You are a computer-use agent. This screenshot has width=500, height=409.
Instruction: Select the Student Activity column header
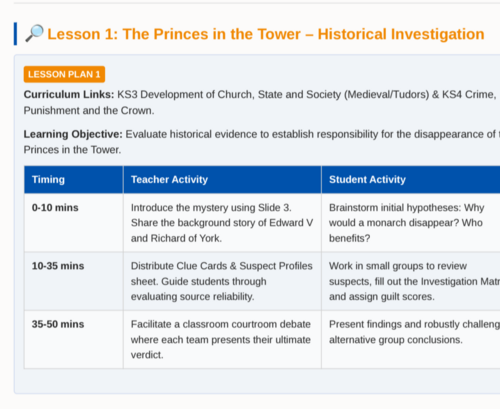click(411, 180)
